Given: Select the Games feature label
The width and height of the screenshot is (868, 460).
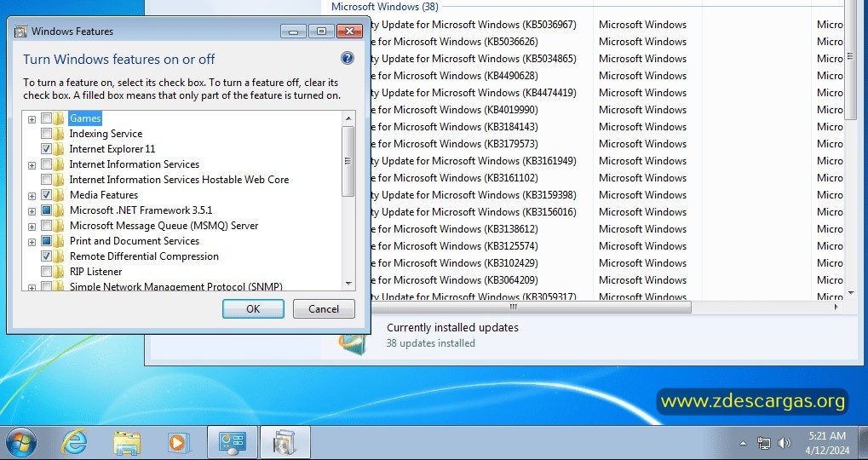Looking at the screenshot, I should (x=85, y=118).
